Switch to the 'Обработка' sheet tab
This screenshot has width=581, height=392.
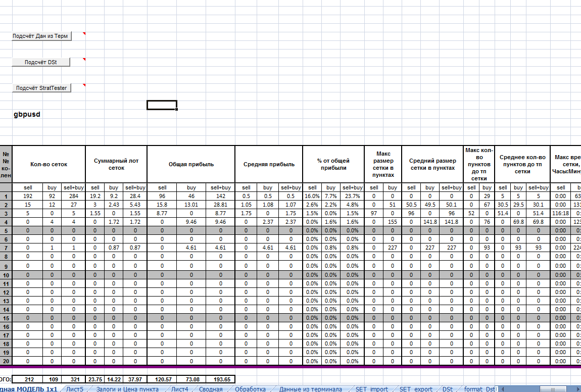(251, 388)
